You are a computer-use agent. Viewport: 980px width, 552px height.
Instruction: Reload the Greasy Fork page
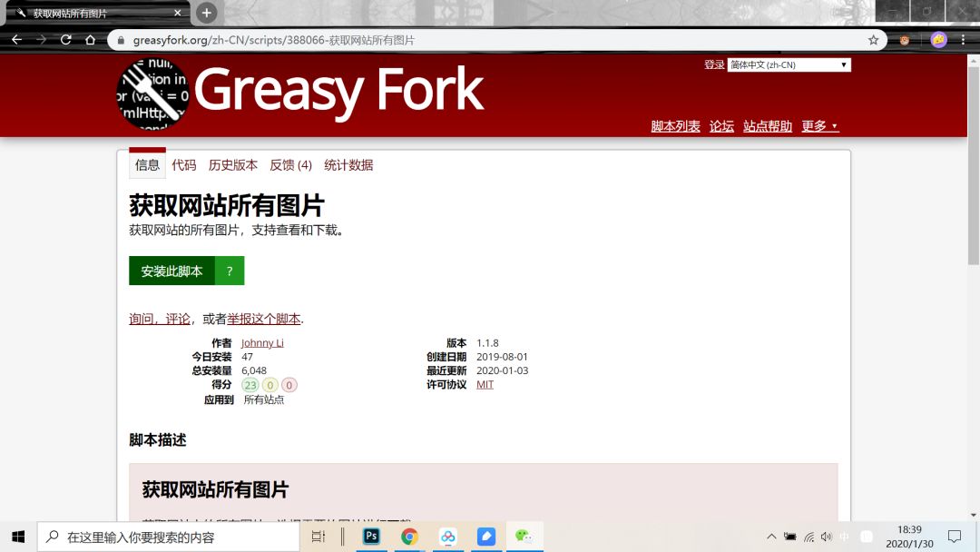(x=65, y=40)
